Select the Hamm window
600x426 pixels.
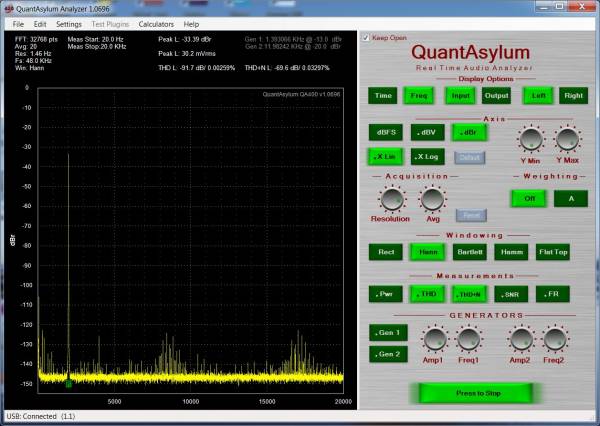511,252
